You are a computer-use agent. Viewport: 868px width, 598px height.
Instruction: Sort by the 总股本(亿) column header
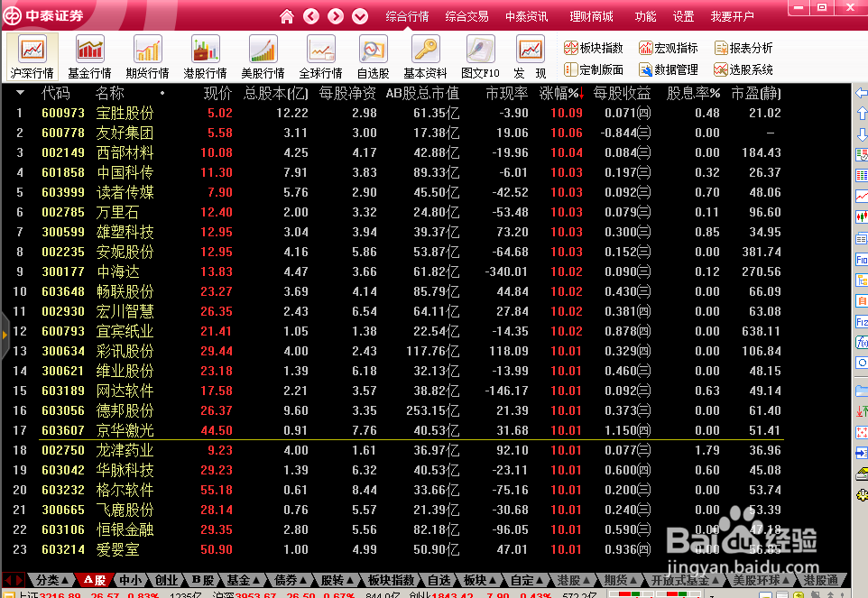[x=276, y=94]
